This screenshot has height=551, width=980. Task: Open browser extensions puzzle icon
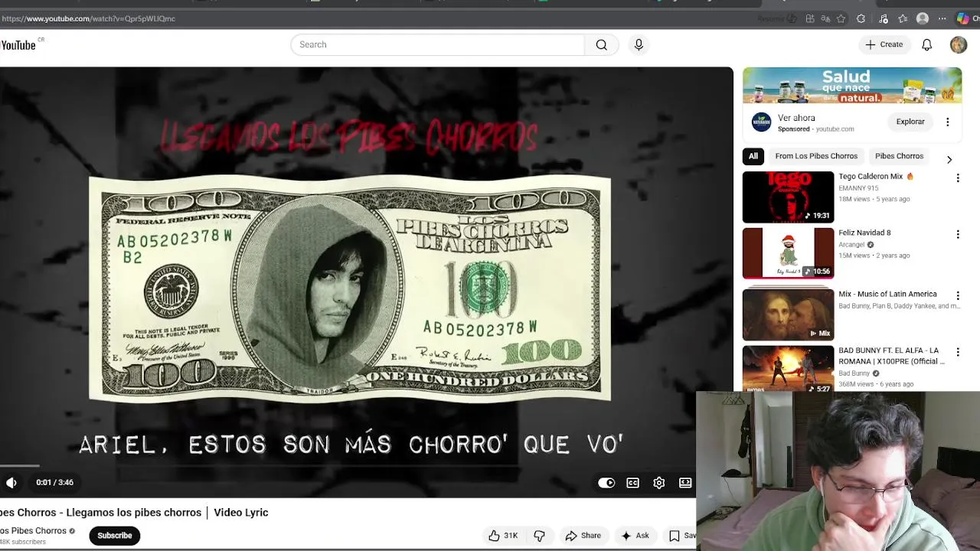point(861,18)
